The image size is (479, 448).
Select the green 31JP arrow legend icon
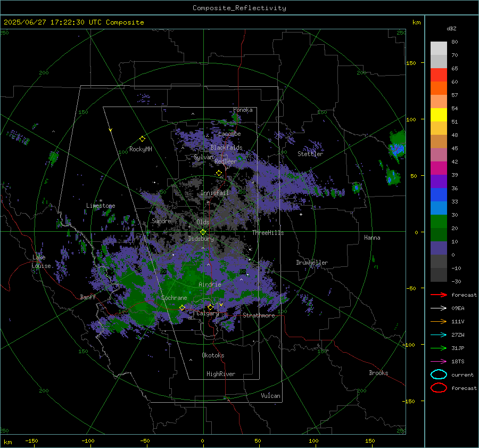(x=439, y=348)
